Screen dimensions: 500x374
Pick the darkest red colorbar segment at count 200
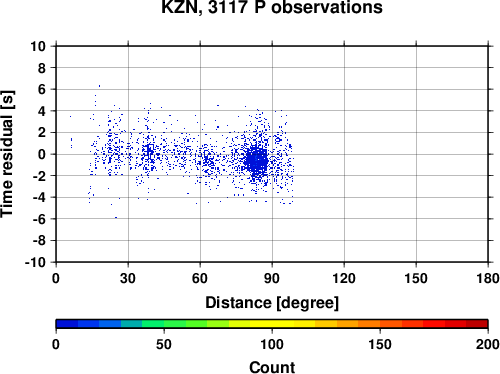[477, 324]
